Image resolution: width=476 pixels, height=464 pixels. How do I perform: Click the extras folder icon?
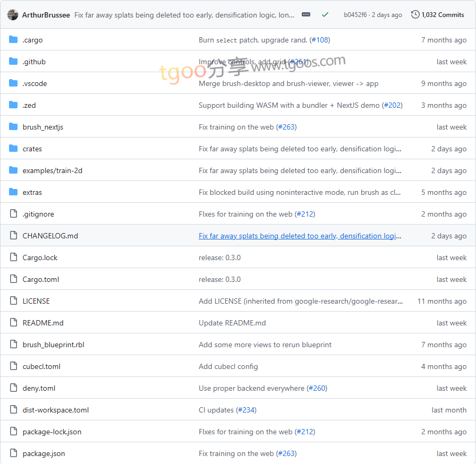tap(13, 192)
